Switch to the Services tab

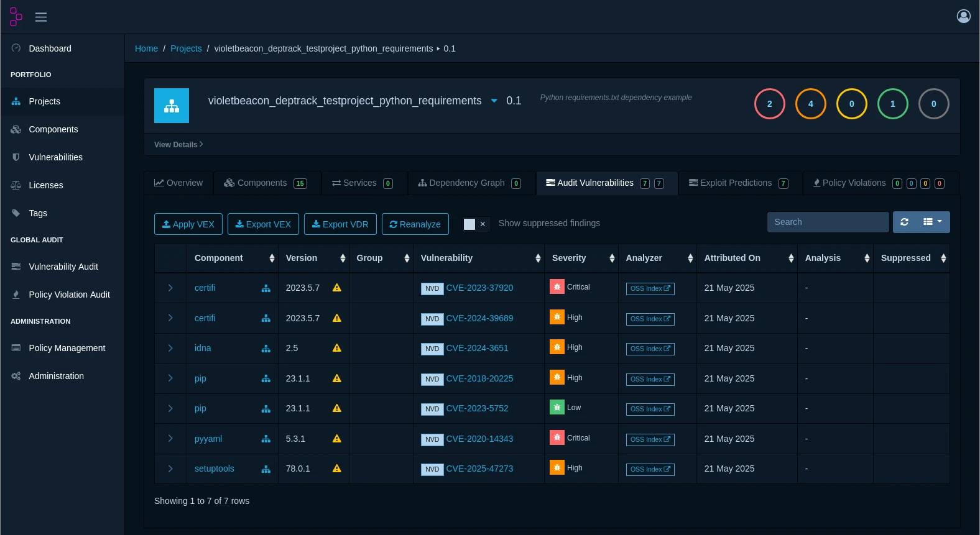click(x=363, y=183)
